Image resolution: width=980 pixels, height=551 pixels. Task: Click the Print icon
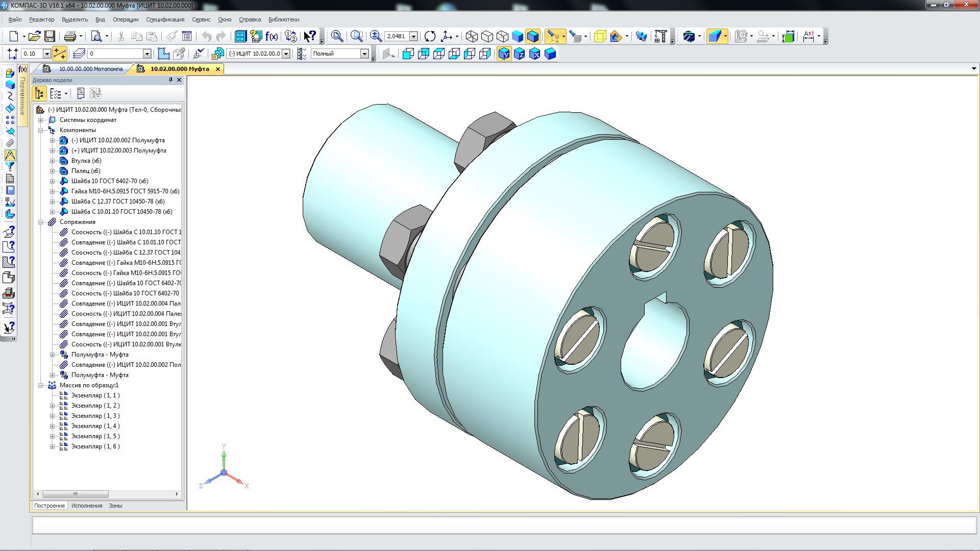pyautogui.click(x=70, y=36)
